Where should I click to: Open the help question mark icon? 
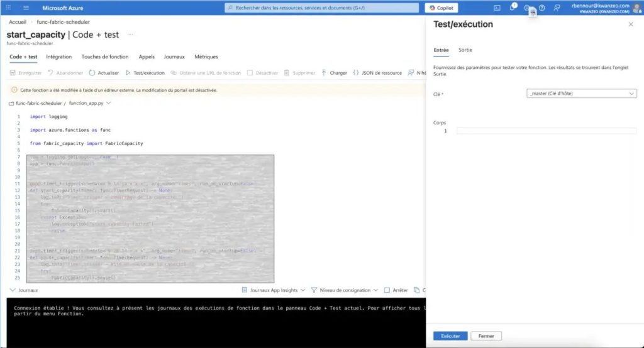(541, 8)
